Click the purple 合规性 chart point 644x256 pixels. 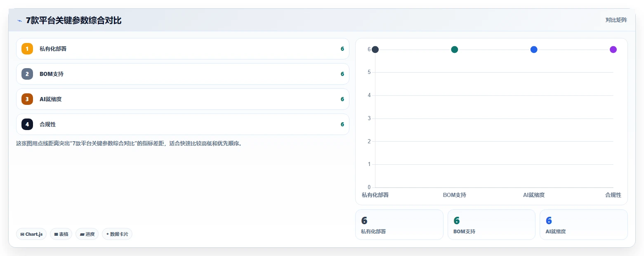[613, 50]
